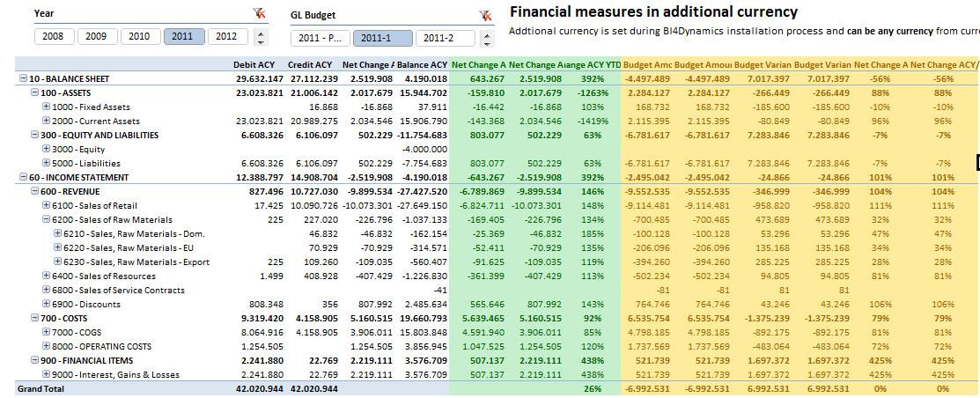Image resolution: width=980 pixels, height=398 pixels.
Task: Clear the Year slicer filter icon
Action: click(259, 13)
